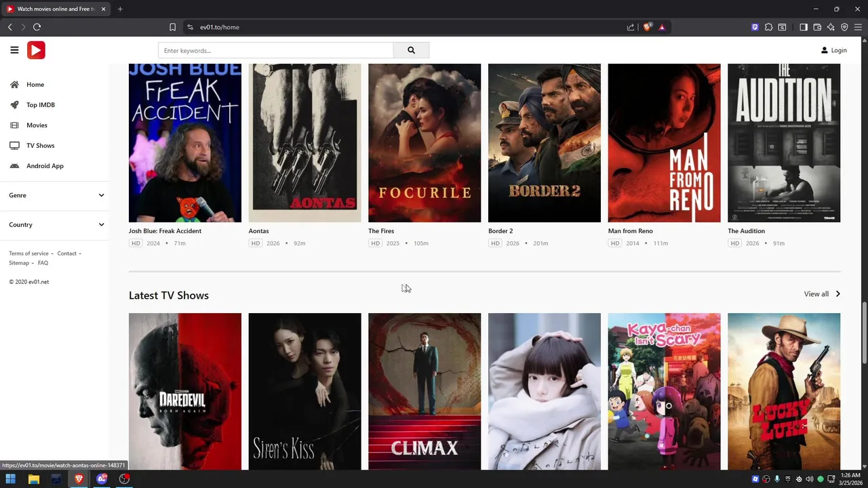
Task: Click the Aontas movie title
Action: (x=258, y=231)
